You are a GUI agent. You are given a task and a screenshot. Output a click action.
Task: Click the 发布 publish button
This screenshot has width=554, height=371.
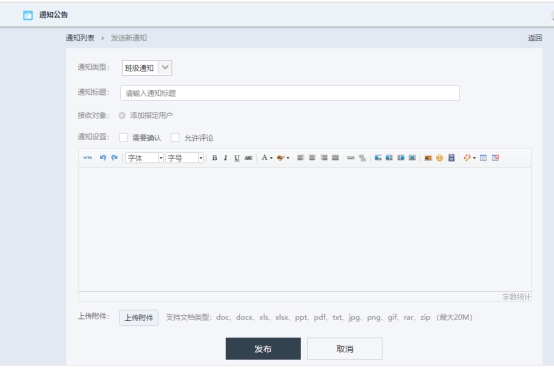click(x=263, y=349)
